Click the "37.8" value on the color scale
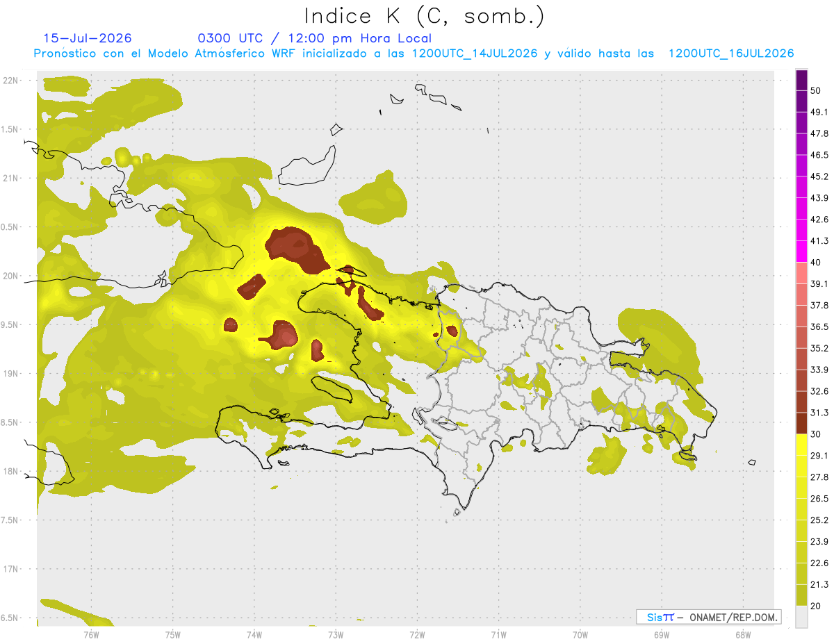Viewport: 834px width, 644px height. point(819,305)
